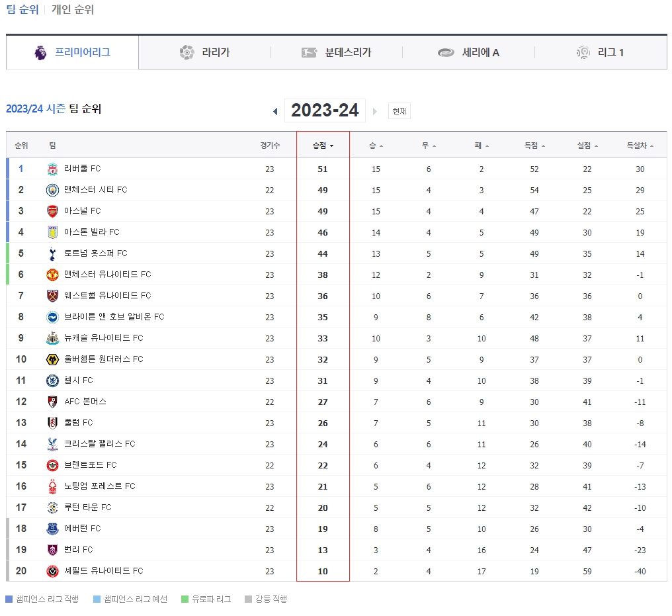This screenshot has width=672, height=616.
Task: Click the AFC Bournemouth crest
Action: coord(52,402)
